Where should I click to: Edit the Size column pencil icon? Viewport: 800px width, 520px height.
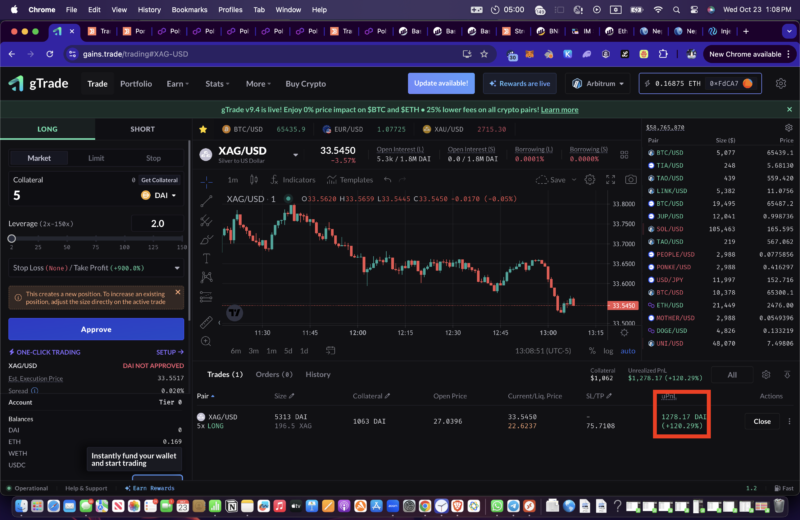[x=291, y=396]
